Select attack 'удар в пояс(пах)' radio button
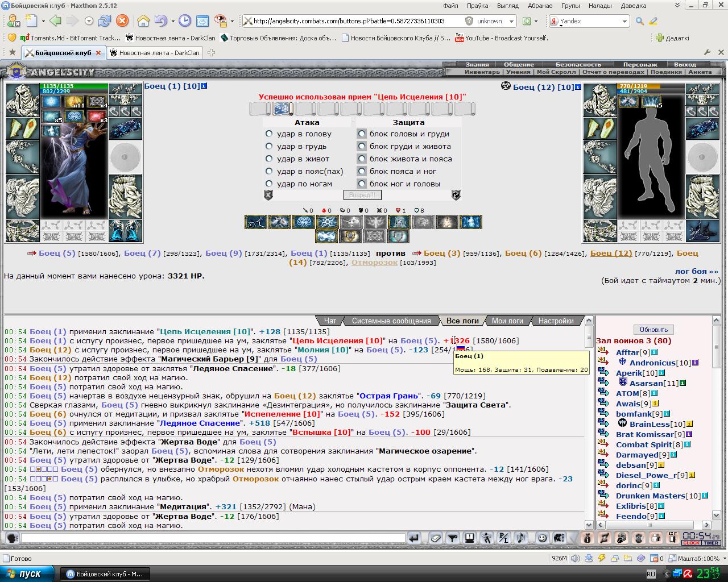 269,171
